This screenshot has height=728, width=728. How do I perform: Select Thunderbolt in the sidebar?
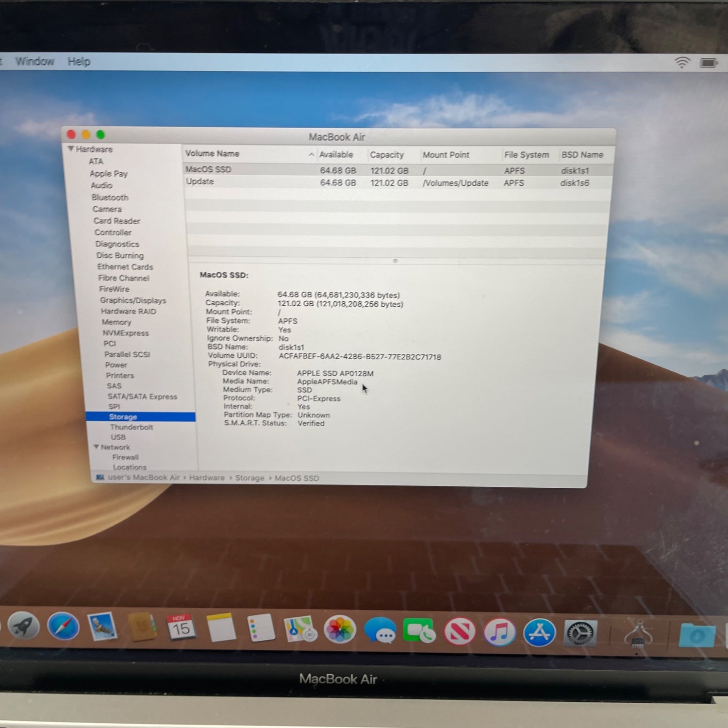click(x=131, y=427)
